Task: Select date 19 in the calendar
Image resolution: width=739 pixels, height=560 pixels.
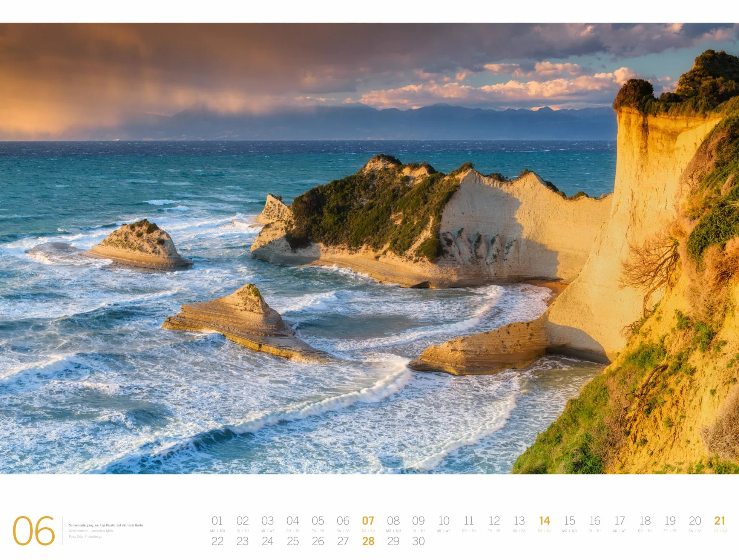Action: [670, 521]
